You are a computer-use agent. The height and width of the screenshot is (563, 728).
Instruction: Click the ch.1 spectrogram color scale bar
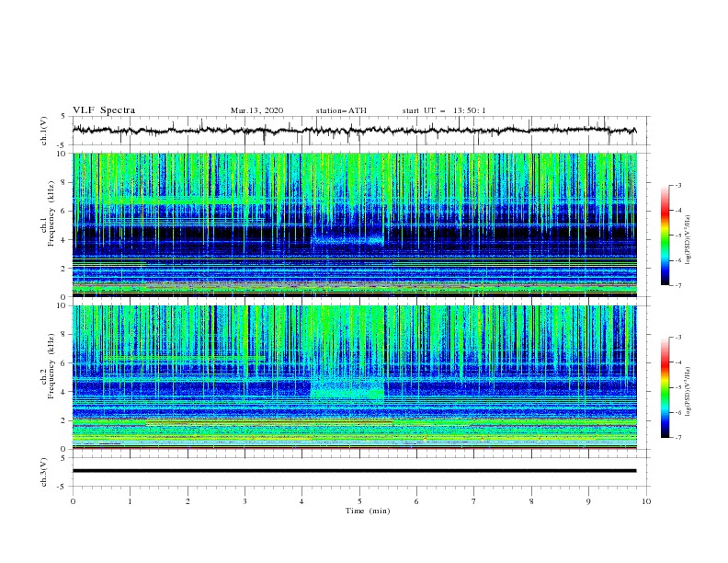click(665, 236)
